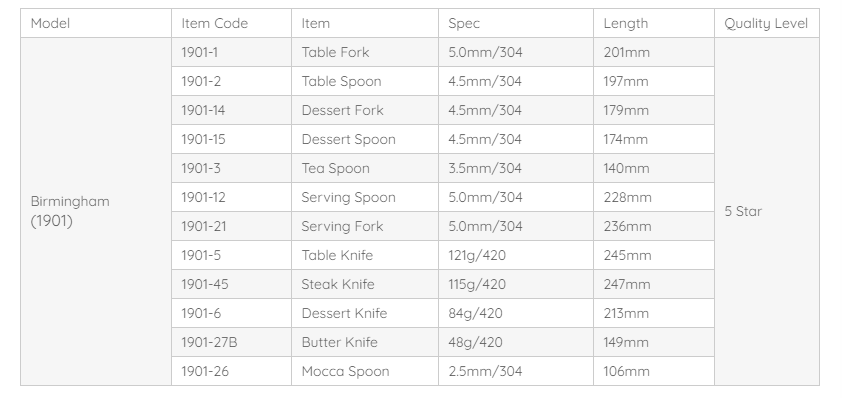This screenshot has height=398, width=842.
Task: Select the 2.5mm/304 spec cell
Action: 516,372
